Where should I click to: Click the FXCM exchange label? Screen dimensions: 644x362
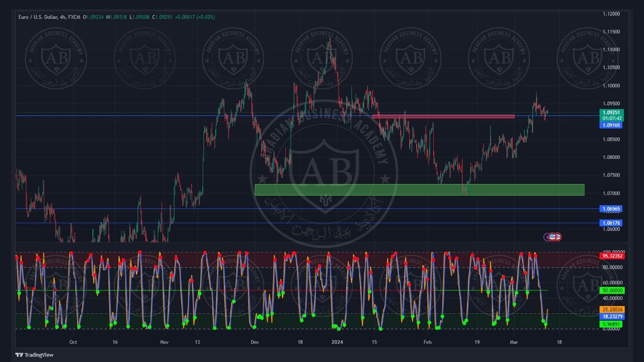click(74, 17)
